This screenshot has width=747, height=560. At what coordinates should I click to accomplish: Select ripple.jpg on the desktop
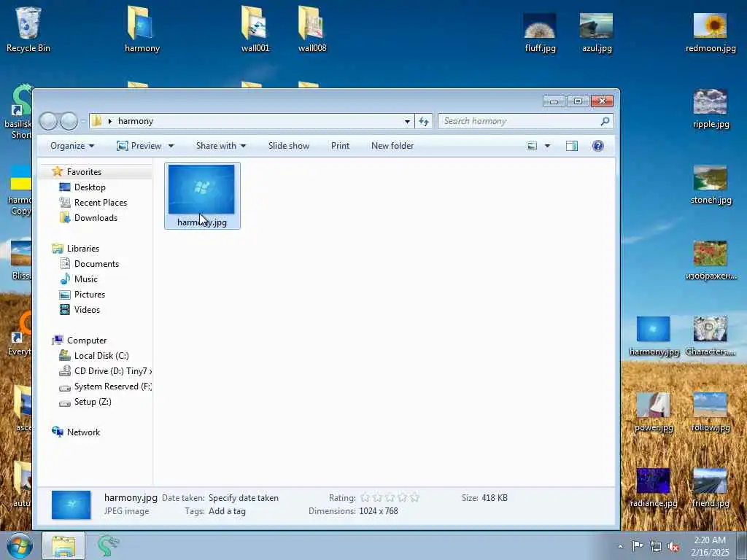click(x=711, y=109)
